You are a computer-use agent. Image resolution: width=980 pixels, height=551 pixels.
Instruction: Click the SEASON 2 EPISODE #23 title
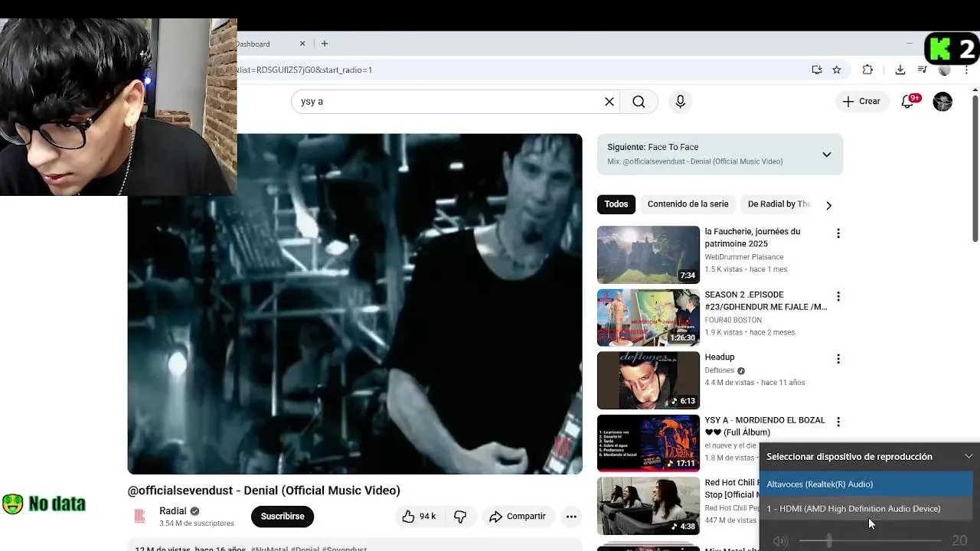tap(766, 301)
